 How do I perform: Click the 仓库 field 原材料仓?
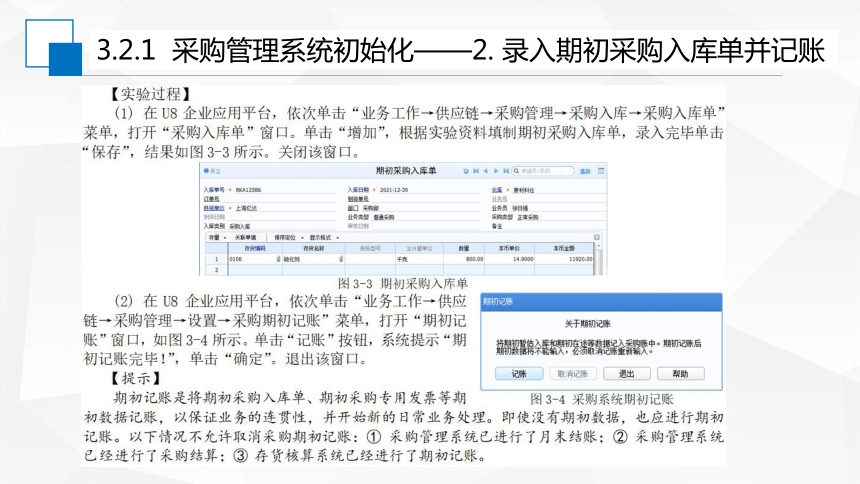pyautogui.click(x=558, y=190)
